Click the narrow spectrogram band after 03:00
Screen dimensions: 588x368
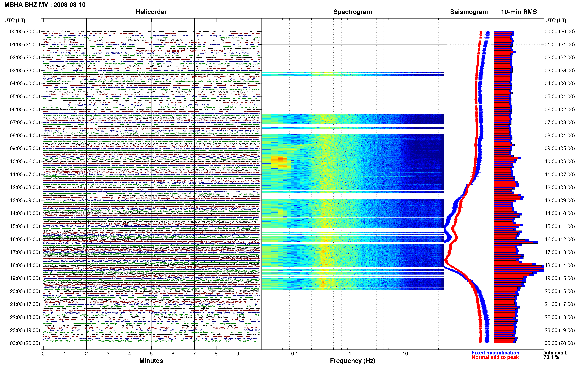click(x=352, y=75)
